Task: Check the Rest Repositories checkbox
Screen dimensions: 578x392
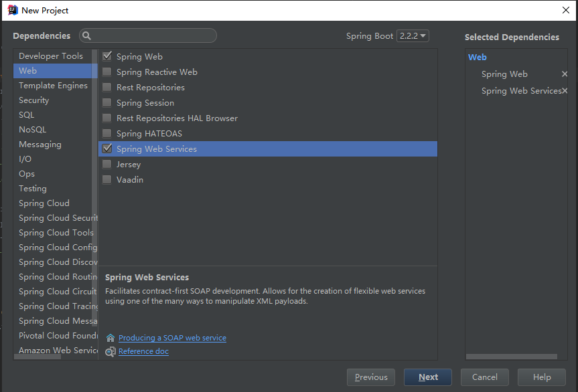Action: point(107,87)
